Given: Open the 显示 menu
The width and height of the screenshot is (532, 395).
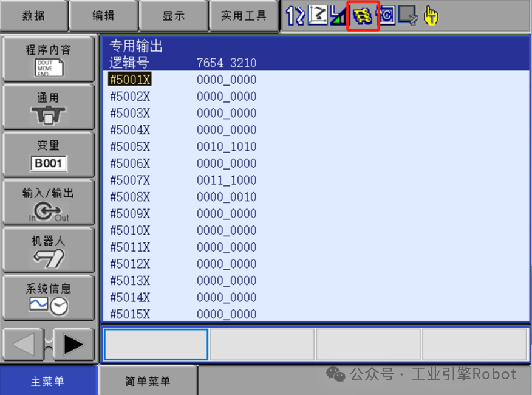Looking at the screenshot, I should 174,16.
